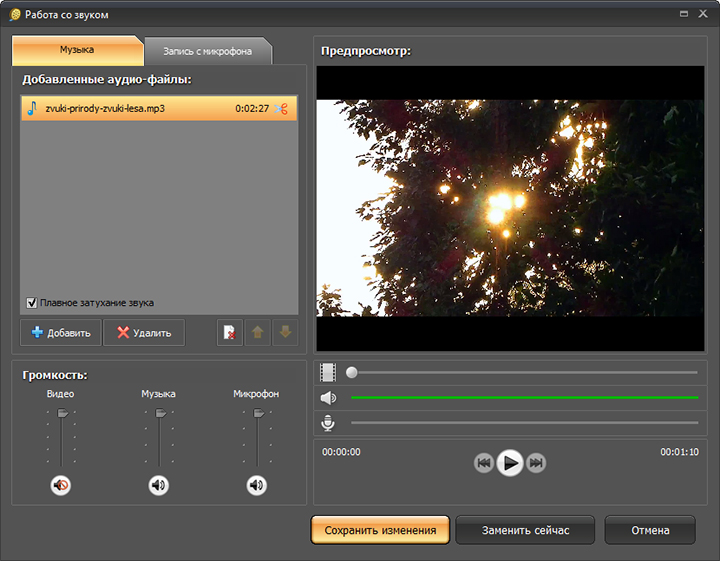Select the zvuki-prirody-zvuki-lesa.mp3 audio file
Image resolution: width=720 pixels, height=561 pixels.
pos(159,108)
